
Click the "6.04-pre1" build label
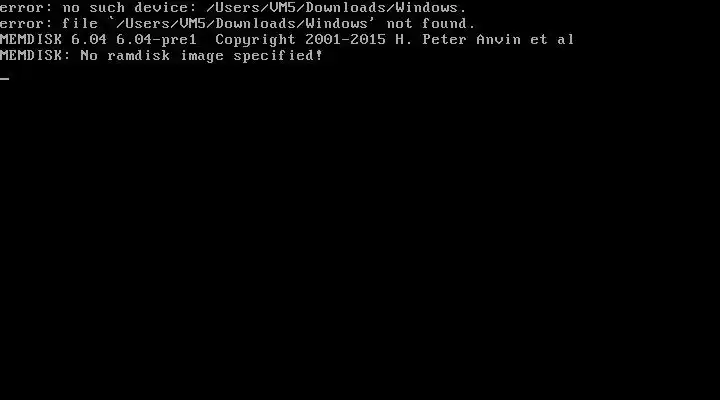(156, 39)
